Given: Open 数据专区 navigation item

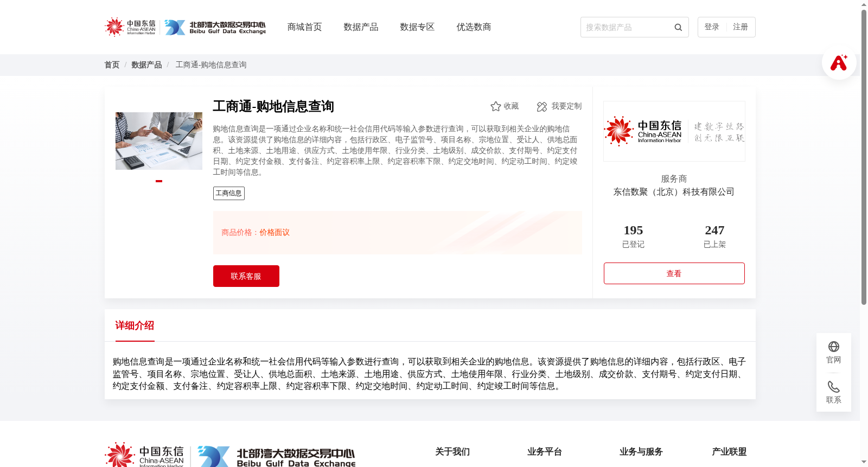Looking at the screenshot, I should (x=417, y=27).
